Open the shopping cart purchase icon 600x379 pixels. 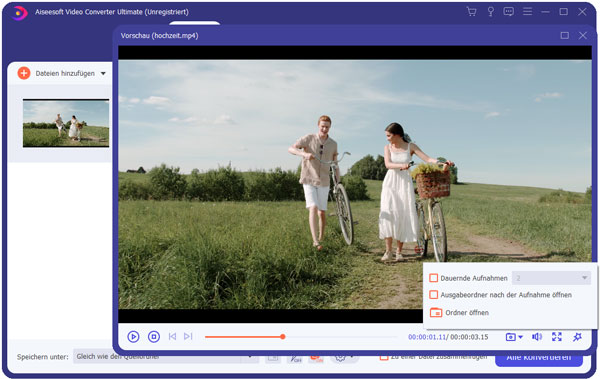click(x=471, y=11)
